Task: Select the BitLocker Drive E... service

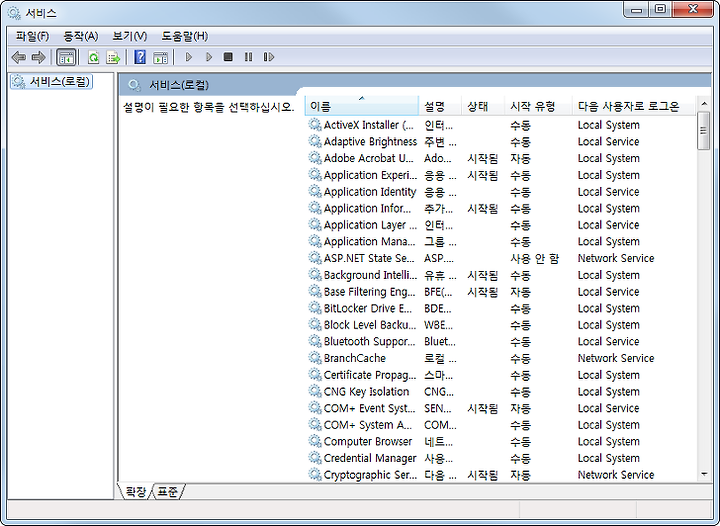Action: [501, 308]
